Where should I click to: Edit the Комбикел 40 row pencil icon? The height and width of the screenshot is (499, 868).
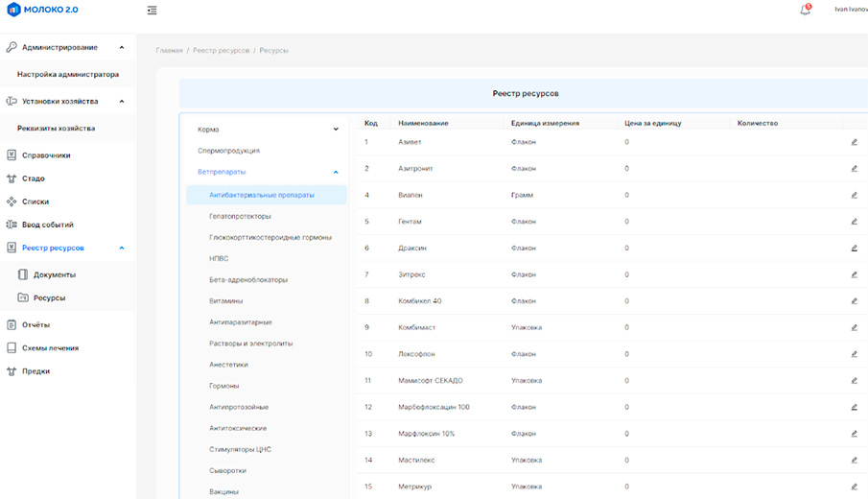coord(855,301)
